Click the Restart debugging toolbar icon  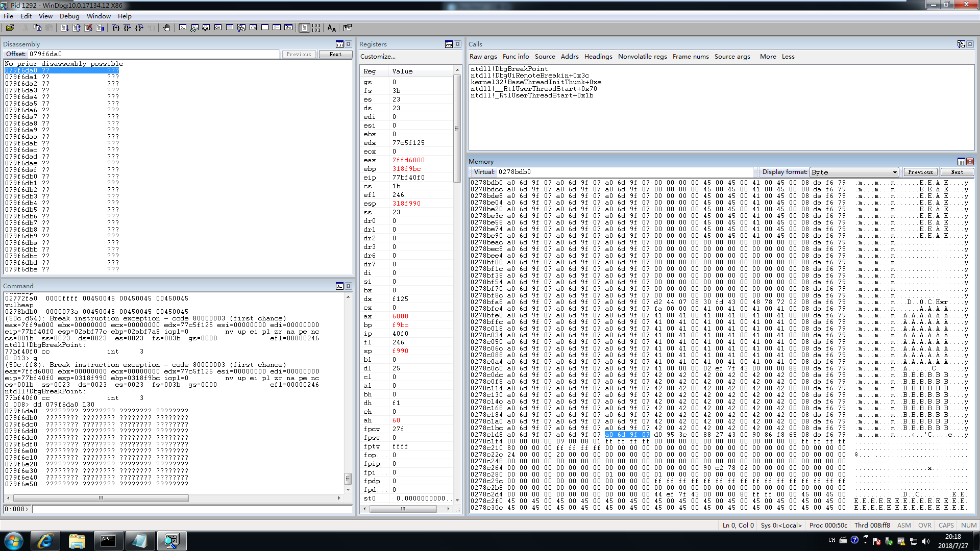(x=77, y=28)
